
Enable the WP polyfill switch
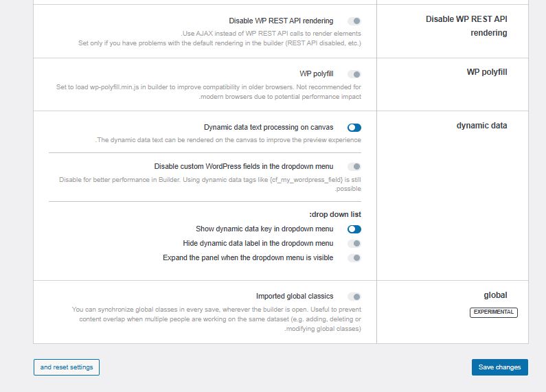[354, 74]
